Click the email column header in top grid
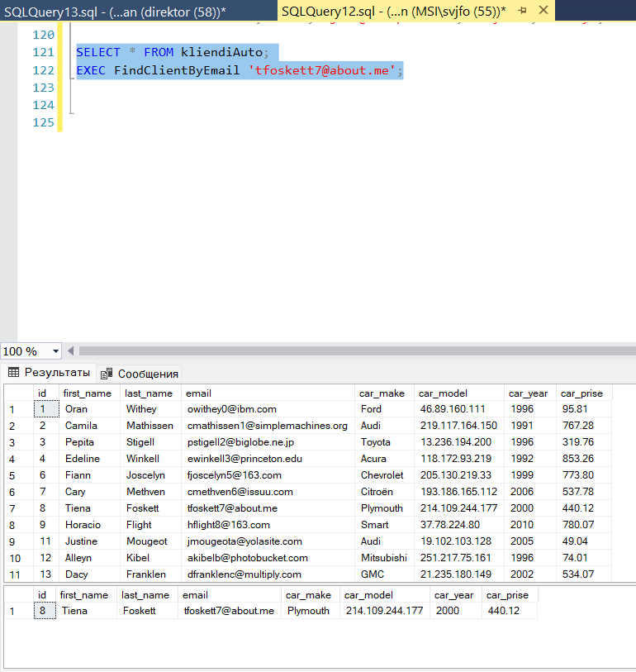The image size is (636, 672). tap(268, 393)
